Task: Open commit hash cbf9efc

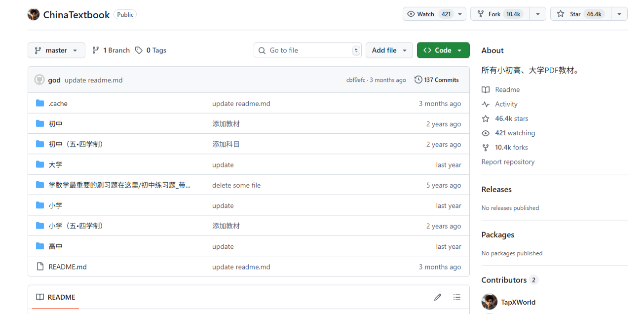Action: [356, 80]
